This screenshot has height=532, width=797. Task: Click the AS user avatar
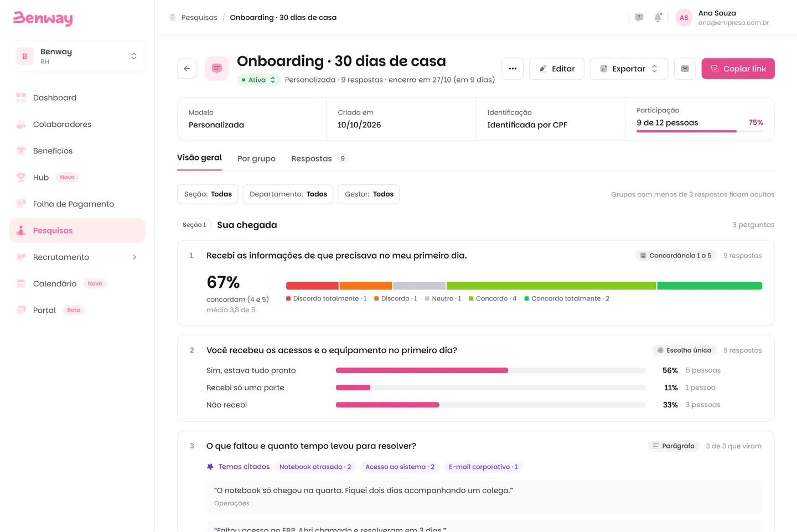tap(684, 18)
